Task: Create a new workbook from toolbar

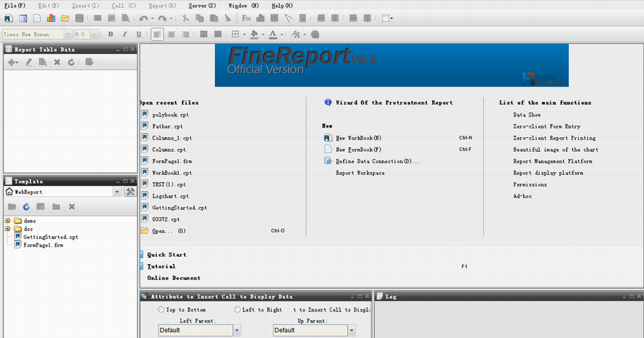Action: [x=9, y=18]
